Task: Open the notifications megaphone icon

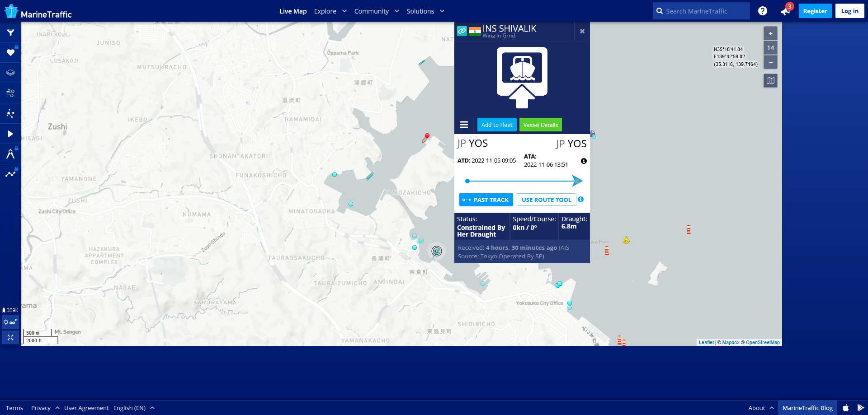Action: tap(785, 11)
